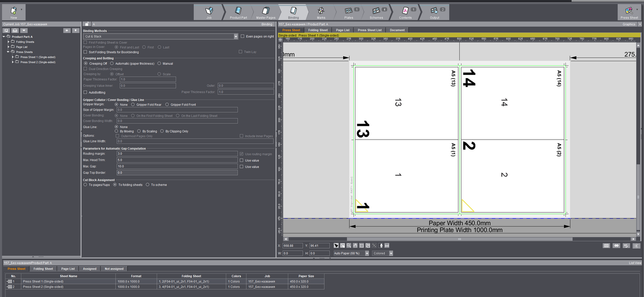Open the Colored display mode dropdown

pyautogui.click(x=391, y=254)
